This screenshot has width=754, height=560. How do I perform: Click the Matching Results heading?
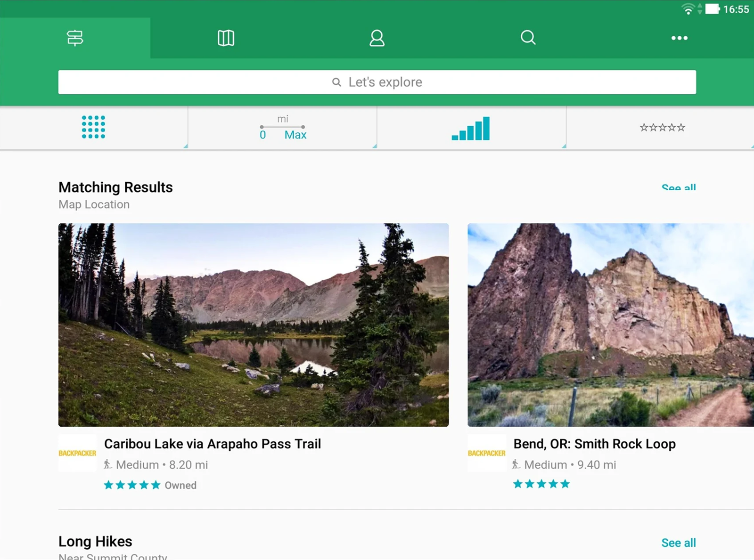pyautogui.click(x=115, y=187)
